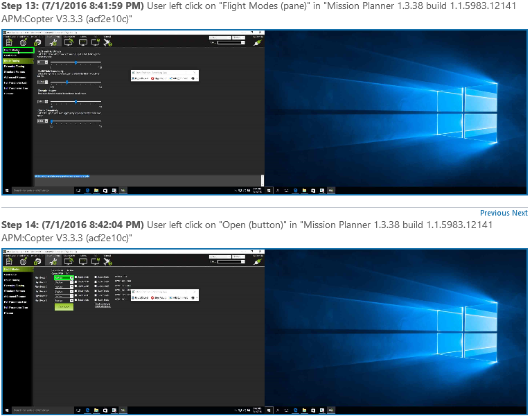532x418 pixels.
Task: Click Connect plug icon in Step 14 screenshot
Action: point(258,262)
